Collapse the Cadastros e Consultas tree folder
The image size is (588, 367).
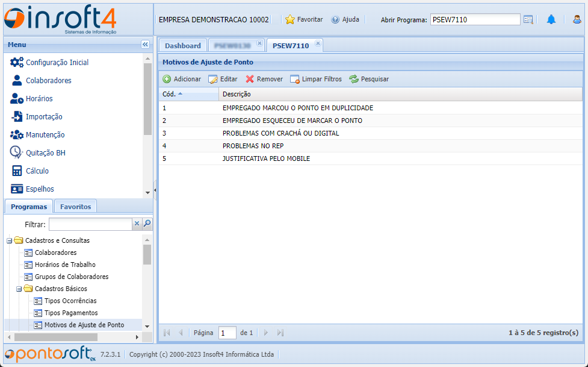point(10,240)
